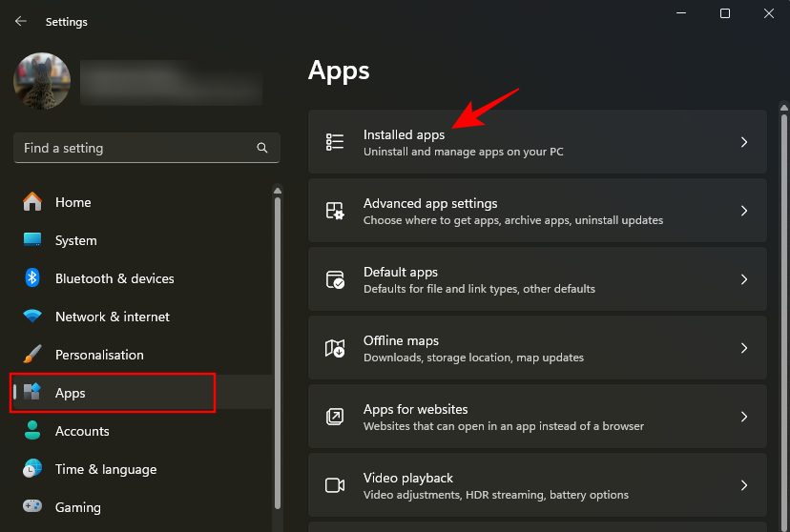Select the System monitor icon
The height and width of the screenshot is (532, 790).
[x=32, y=239]
